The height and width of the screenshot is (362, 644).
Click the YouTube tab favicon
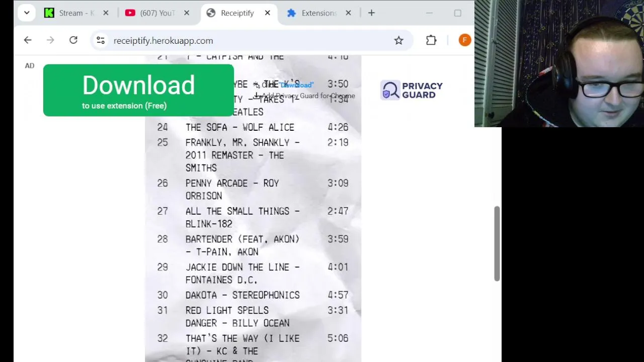130,13
